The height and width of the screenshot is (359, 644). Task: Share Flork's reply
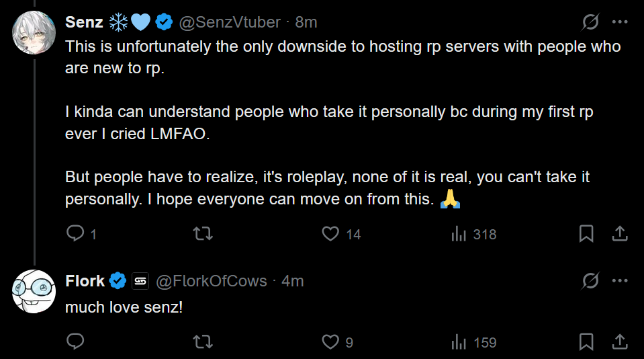(x=620, y=342)
